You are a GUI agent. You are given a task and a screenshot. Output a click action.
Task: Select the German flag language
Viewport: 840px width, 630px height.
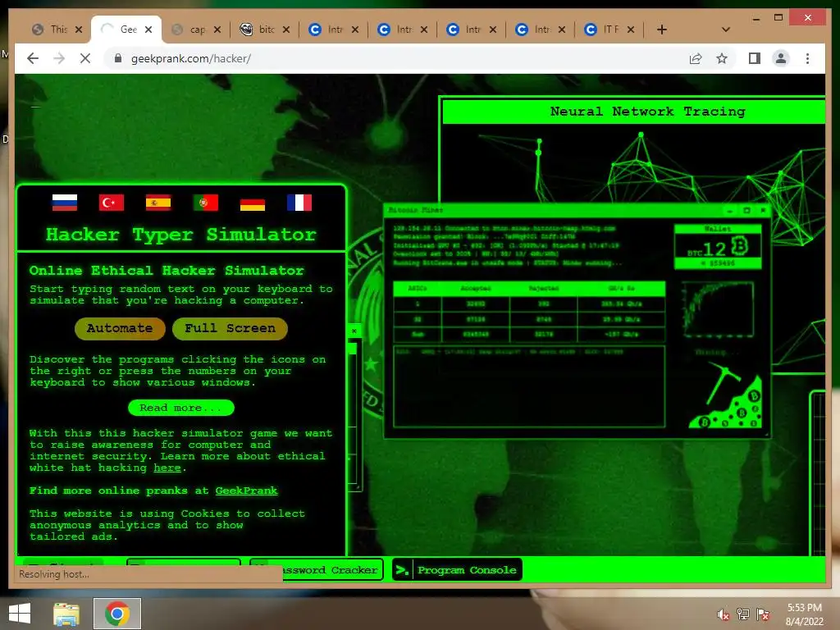coord(253,203)
